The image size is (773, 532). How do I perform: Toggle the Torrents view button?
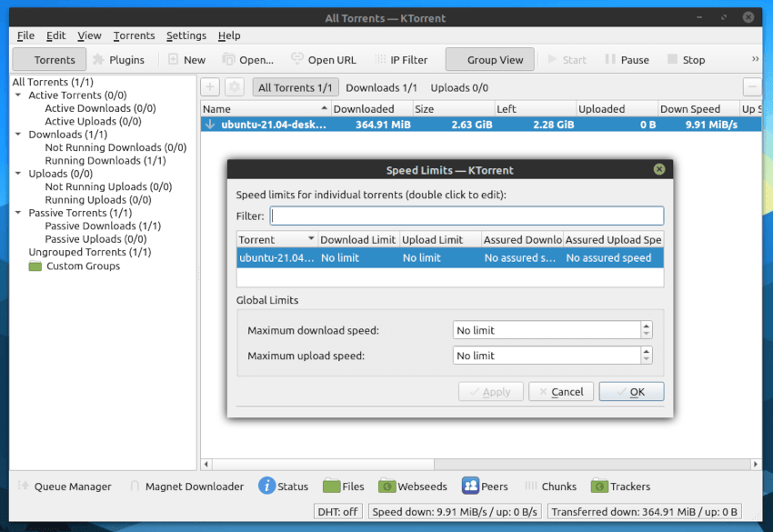(48, 60)
